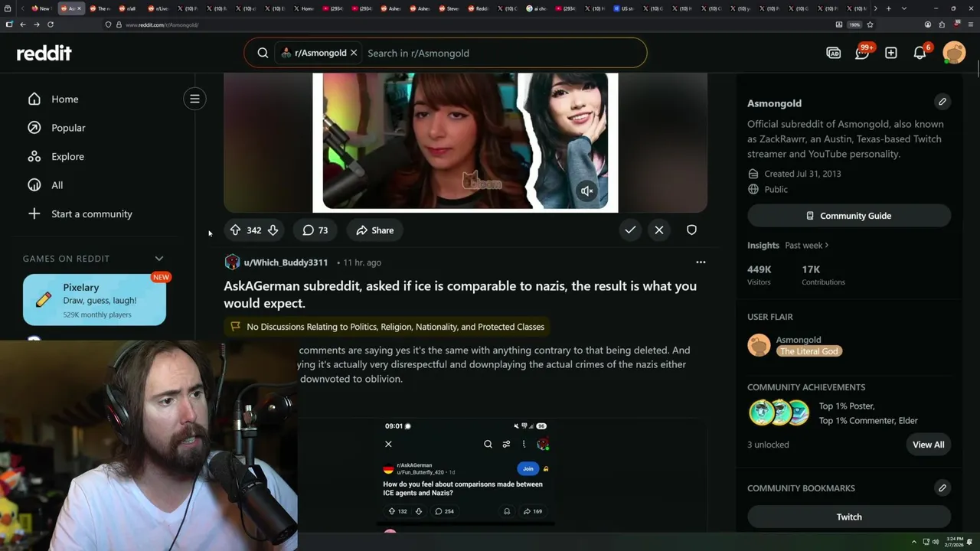Open the Advertise on Reddit icon
Image resolution: width=980 pixels, height=551 pixels.
[x=834, y=53]
